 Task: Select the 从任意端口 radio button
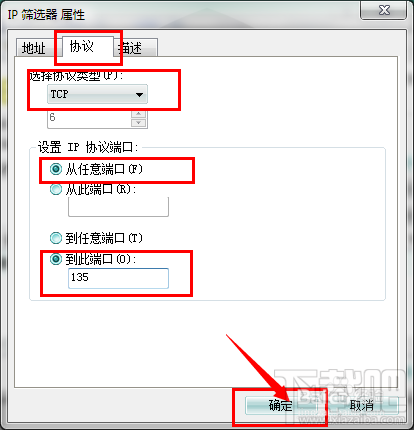coord(56,169)
